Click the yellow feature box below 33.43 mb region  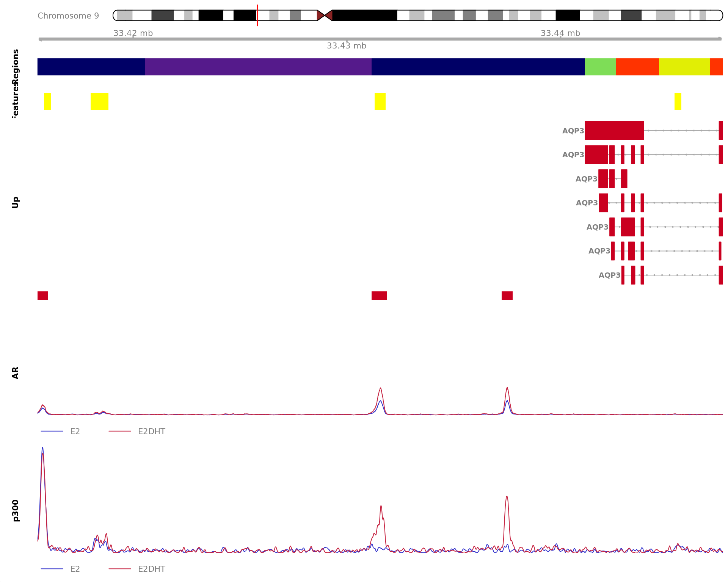coord(380,101)
